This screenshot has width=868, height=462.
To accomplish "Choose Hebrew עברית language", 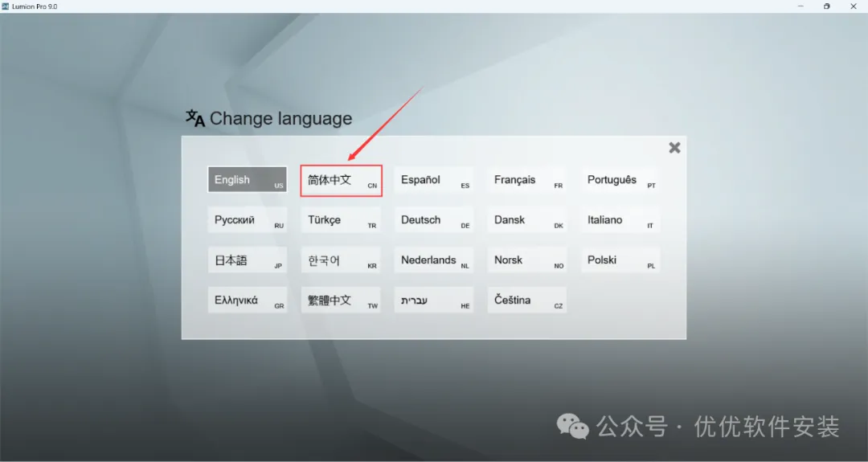I will pyautogui.click(x=433, y=300).
